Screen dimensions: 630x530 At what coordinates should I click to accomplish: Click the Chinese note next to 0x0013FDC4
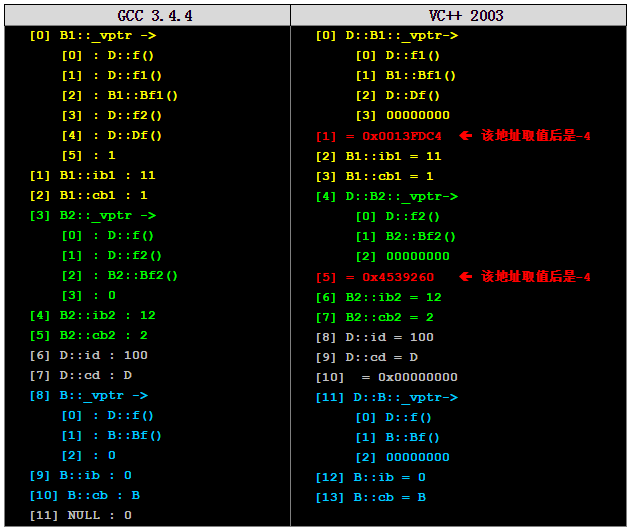[536, 136]
